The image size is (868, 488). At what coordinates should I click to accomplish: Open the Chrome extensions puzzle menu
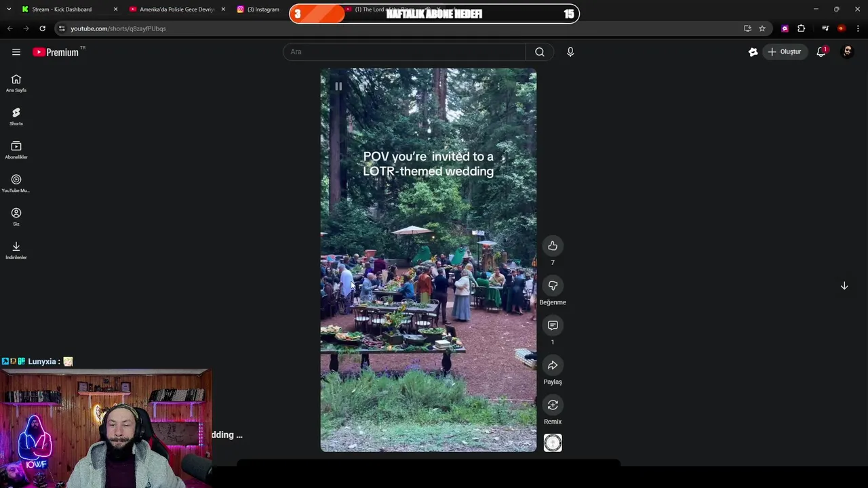(x=802, y=28)
